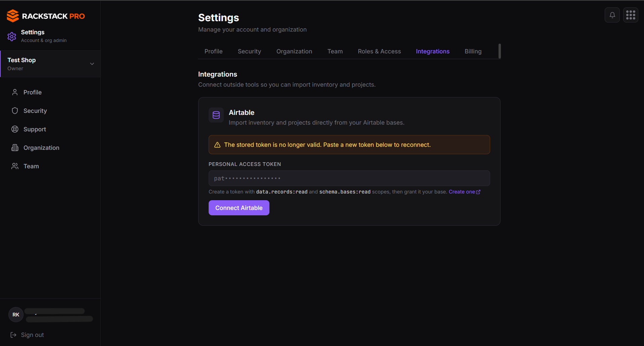Open the notifications bell
644x346 pixels.
612,15
